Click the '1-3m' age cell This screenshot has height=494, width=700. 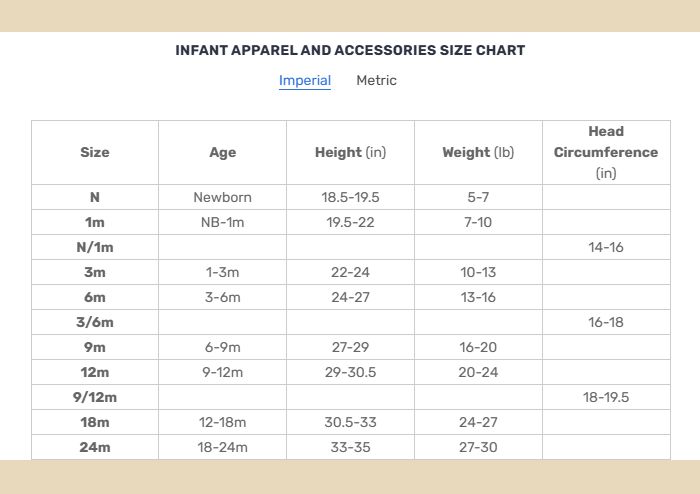tap(222, 272)
